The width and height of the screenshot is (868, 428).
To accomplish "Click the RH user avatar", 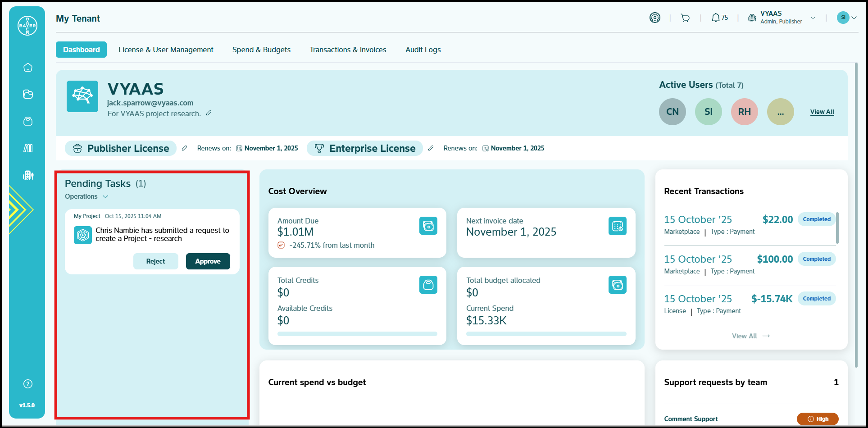I will (744, 112).
